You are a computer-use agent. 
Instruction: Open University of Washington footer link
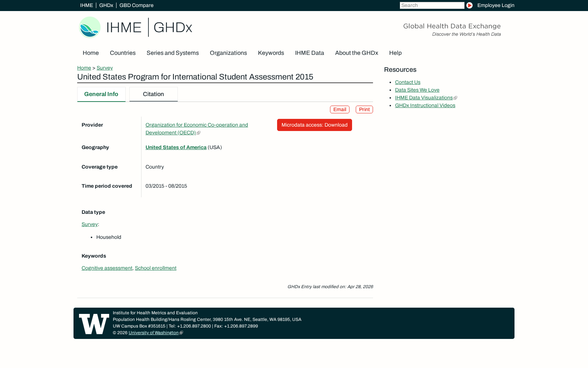coord(154,333)
